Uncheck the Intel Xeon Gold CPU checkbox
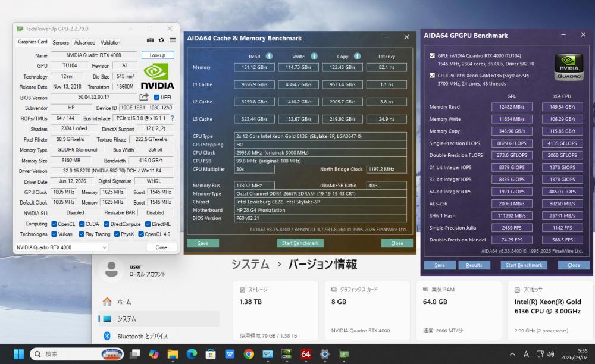This screenshot has width=595, height=364. [432, 75]
